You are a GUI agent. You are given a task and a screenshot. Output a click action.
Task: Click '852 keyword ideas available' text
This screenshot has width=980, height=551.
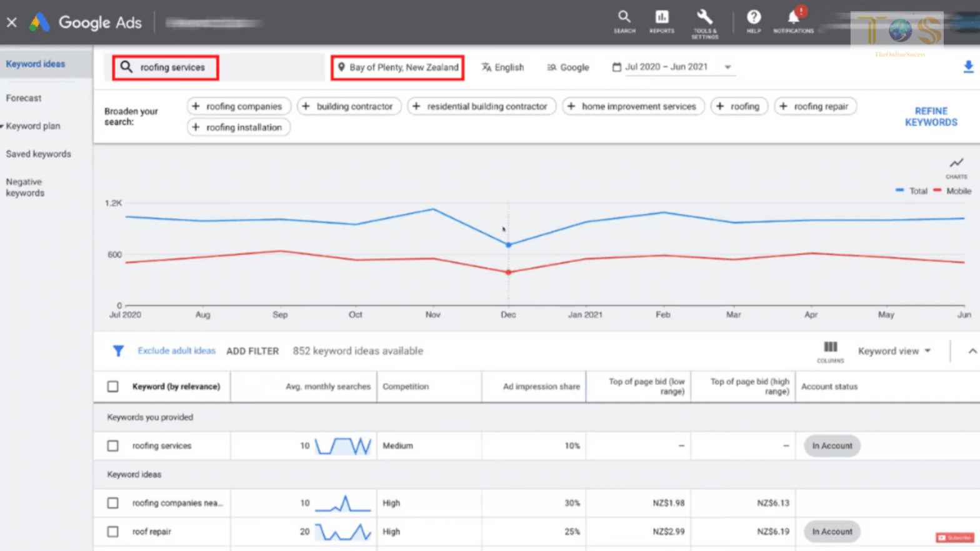[357, 351]
